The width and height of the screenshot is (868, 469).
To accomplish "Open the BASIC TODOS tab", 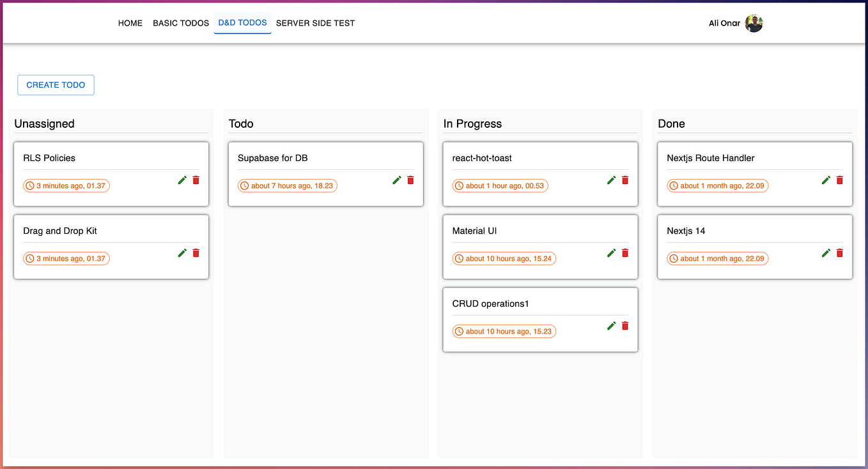I will 180,23.
